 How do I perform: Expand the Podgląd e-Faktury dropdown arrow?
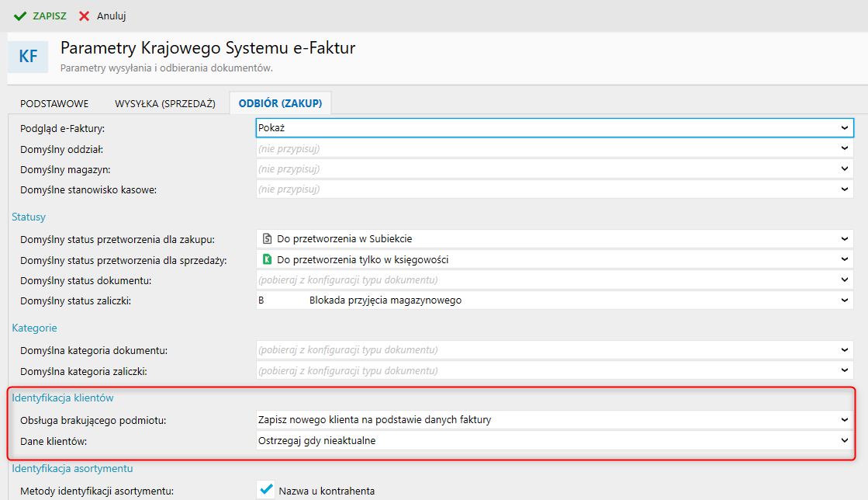(844, 127)
